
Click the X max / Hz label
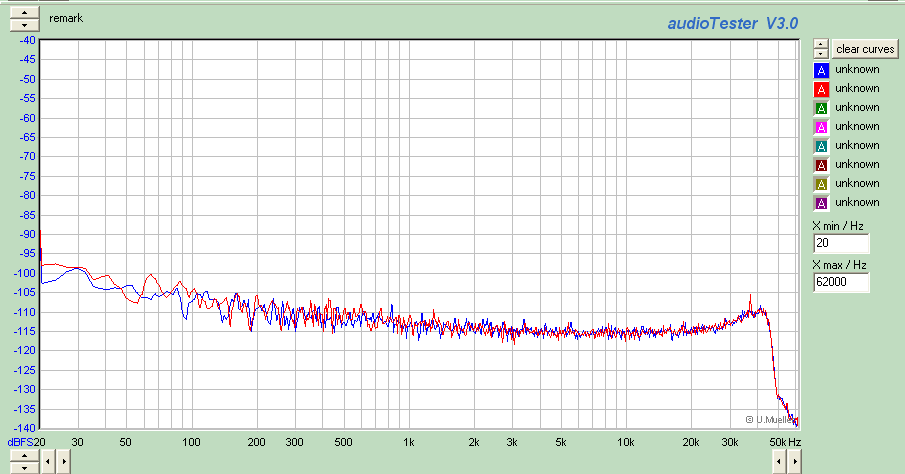click(x=839, y=265)
